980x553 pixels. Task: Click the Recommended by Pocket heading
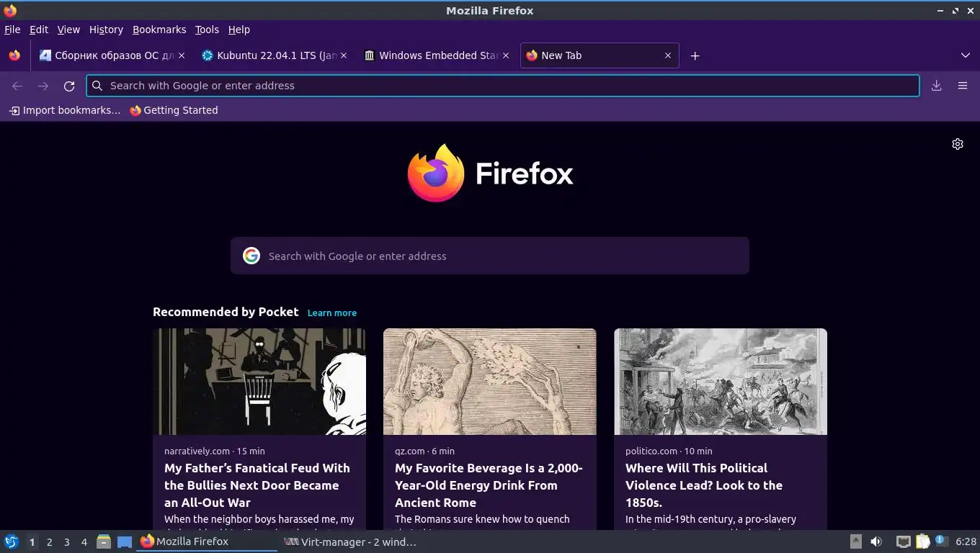[x=226, y=312]
